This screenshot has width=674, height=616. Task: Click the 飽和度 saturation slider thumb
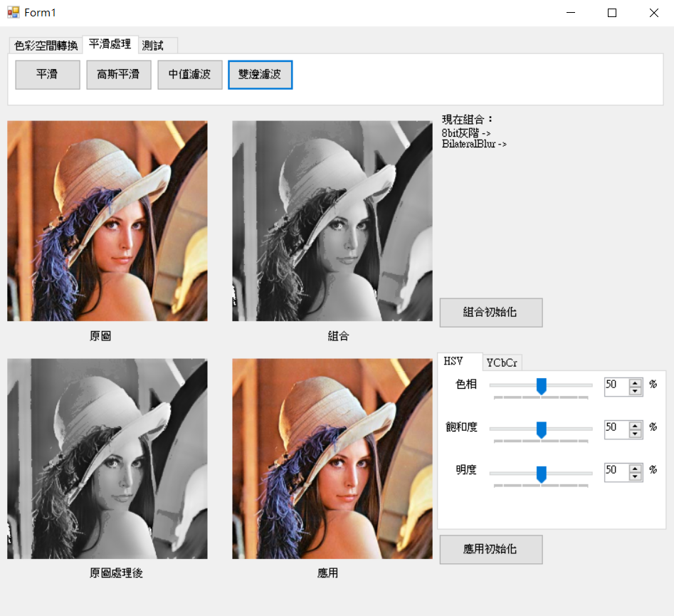(542, 429)
